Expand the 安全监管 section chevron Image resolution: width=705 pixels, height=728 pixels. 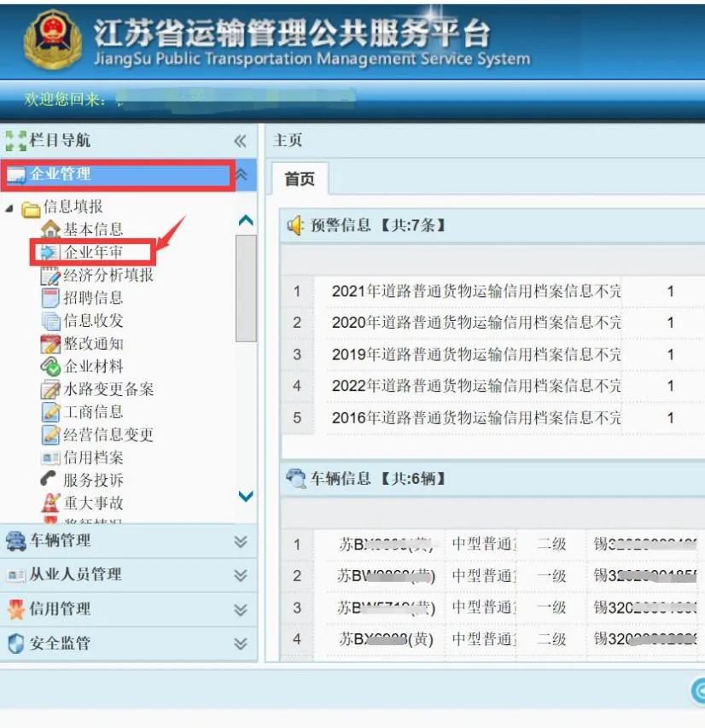(x=240, y=644)
